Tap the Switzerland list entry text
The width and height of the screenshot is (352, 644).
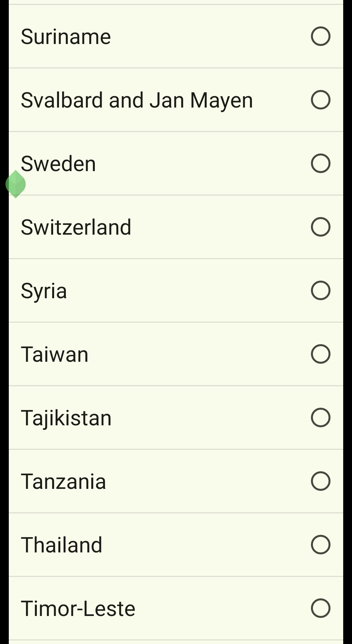coord(76,227)
